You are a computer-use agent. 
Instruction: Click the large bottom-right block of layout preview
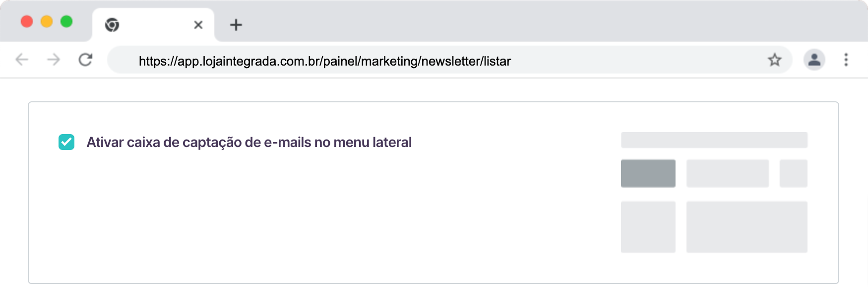click(746, 227)
